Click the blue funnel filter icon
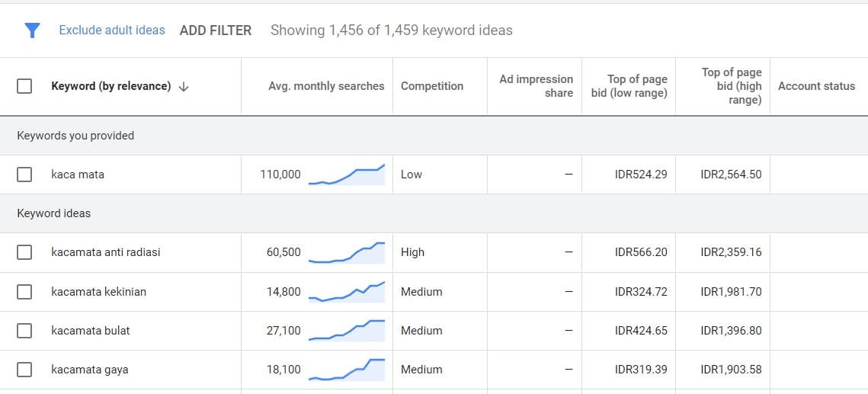 click(x=32, y=30)
